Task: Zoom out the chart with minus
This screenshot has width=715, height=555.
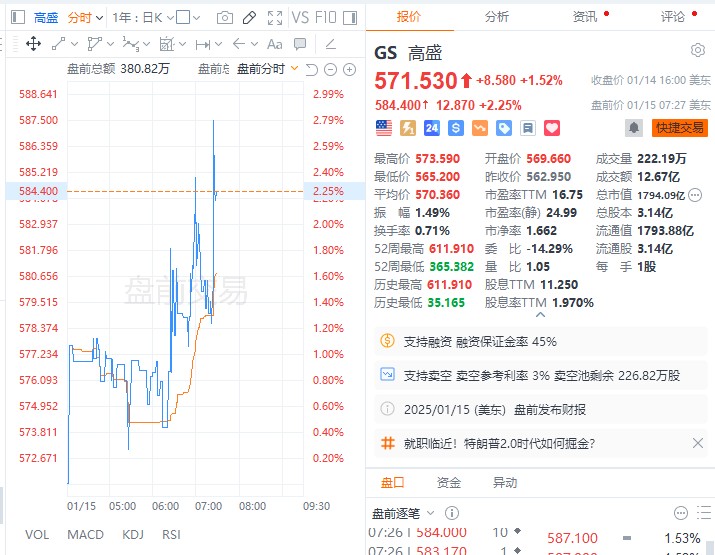Action: (330, 69)
